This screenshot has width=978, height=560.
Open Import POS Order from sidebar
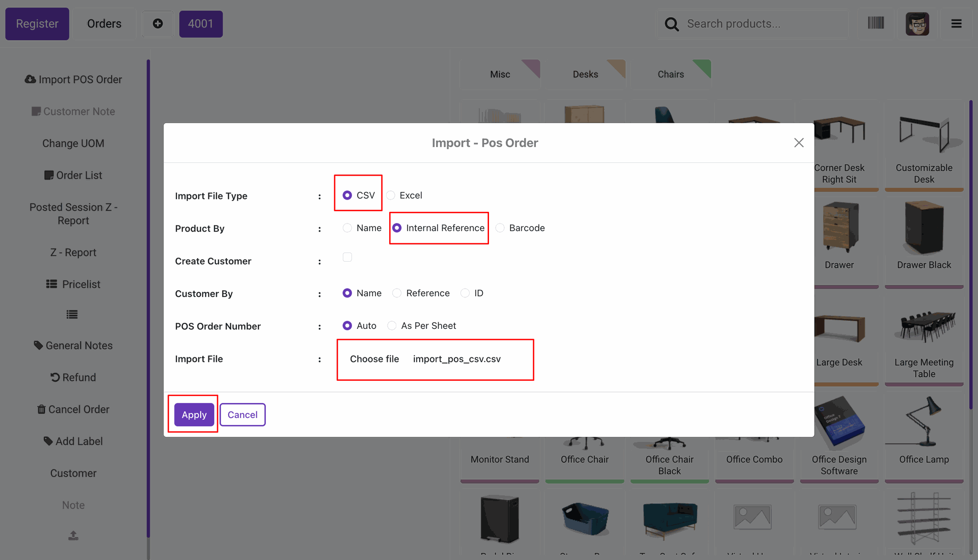[x=73, y=79]
